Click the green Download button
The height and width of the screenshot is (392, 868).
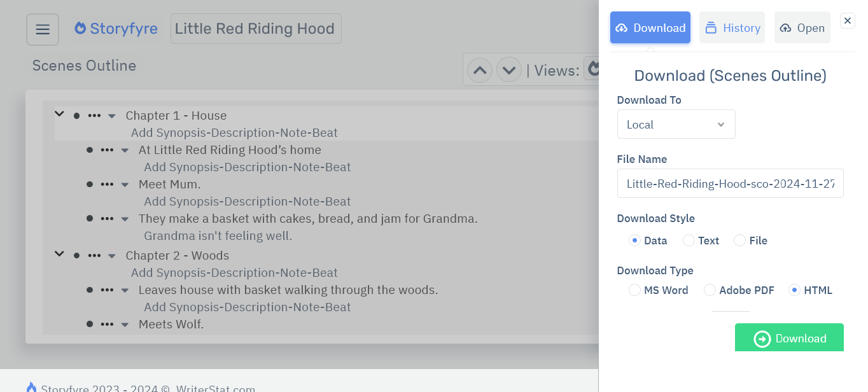point(789,338)
